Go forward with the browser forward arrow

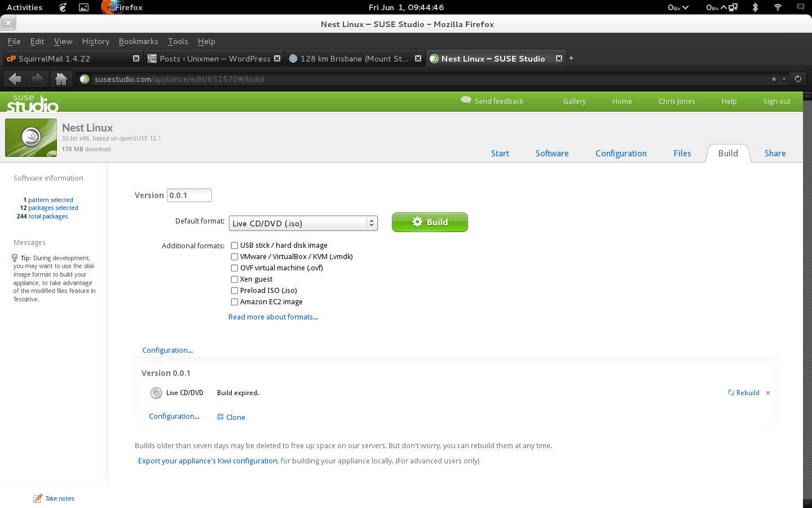[x=37, y=79]
